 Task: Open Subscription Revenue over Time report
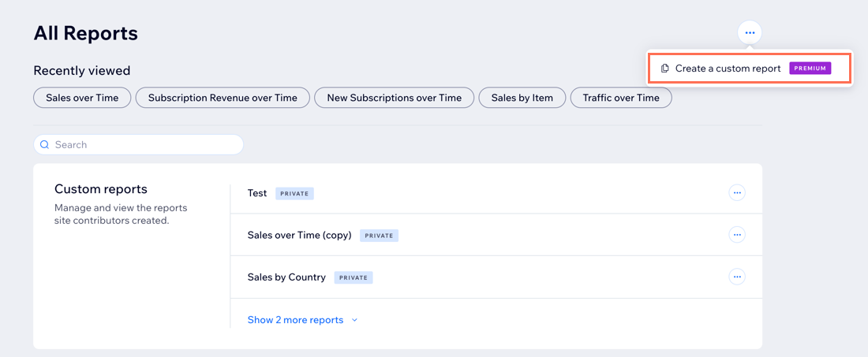tap(223, 98)
